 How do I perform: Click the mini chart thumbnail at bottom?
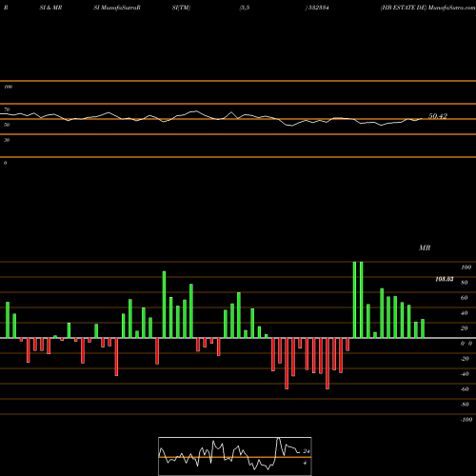click(235, 456)
